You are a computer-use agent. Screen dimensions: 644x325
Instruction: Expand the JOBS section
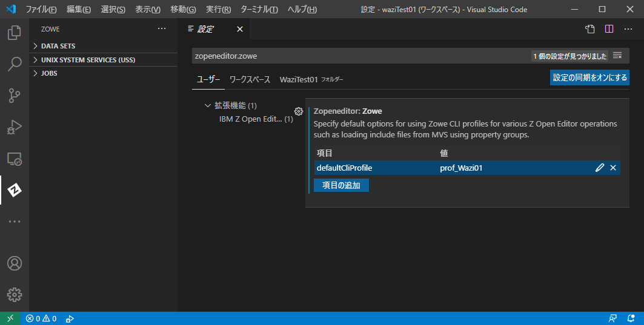pos(104,73)
